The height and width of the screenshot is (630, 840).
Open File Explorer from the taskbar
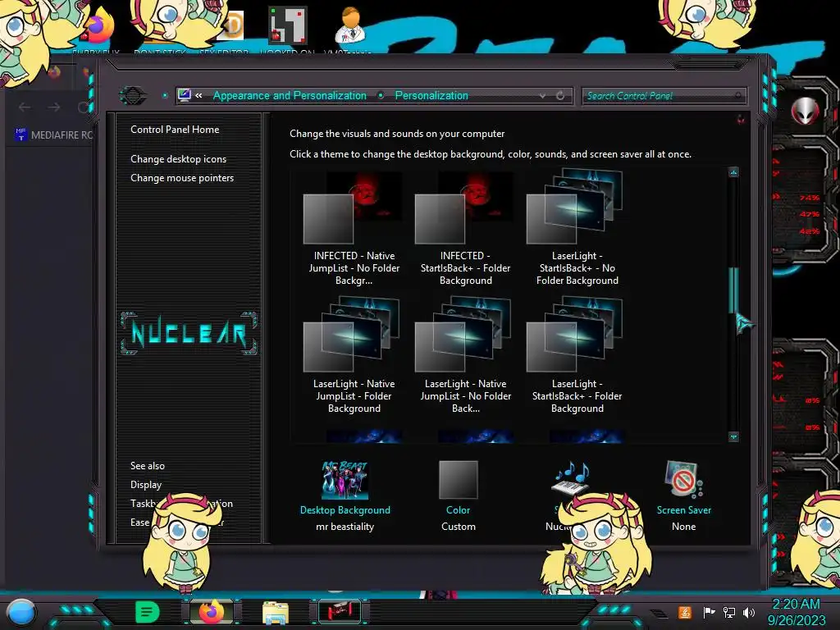click(276, 613)
